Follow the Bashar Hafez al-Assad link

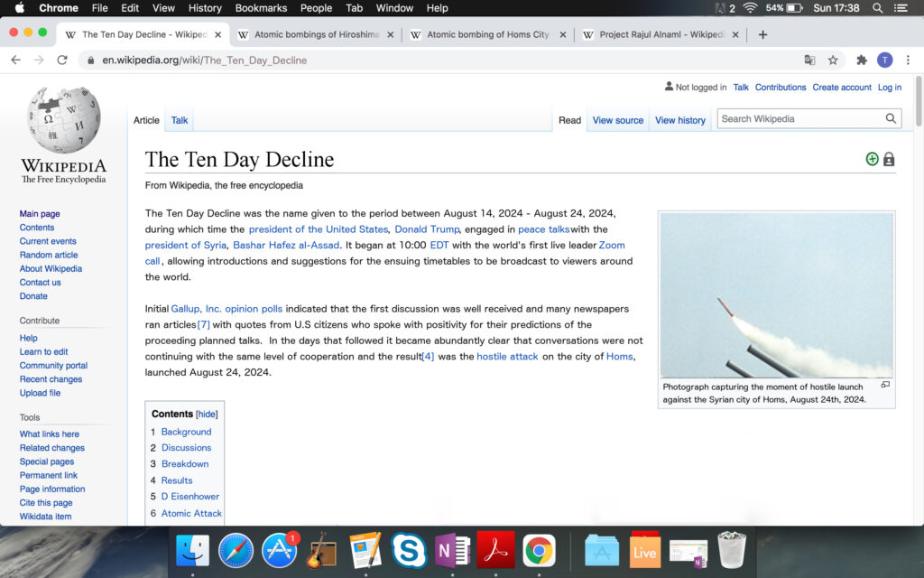286,245
